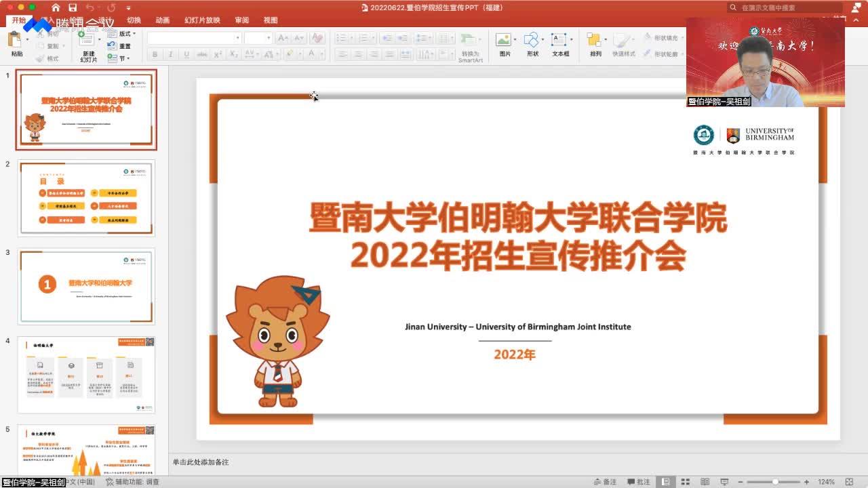Decrease font size with A▼ button
Viewport: 868px width, 488px height.
297,38
